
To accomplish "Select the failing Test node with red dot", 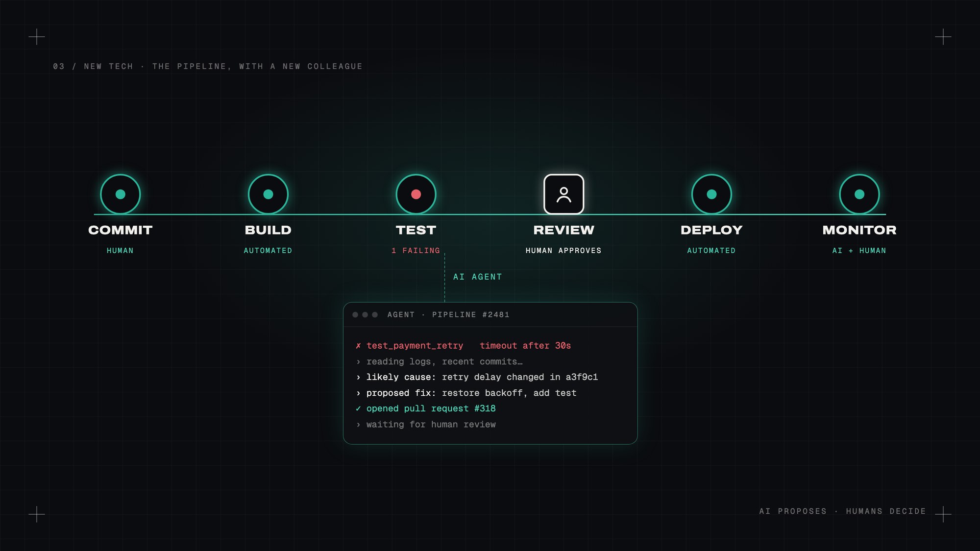I will click(x=416, y=194).
